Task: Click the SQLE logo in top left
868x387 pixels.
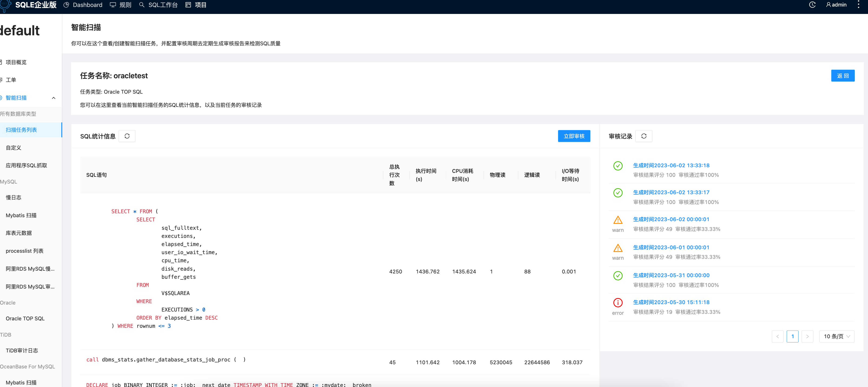Action: (29, 5)
